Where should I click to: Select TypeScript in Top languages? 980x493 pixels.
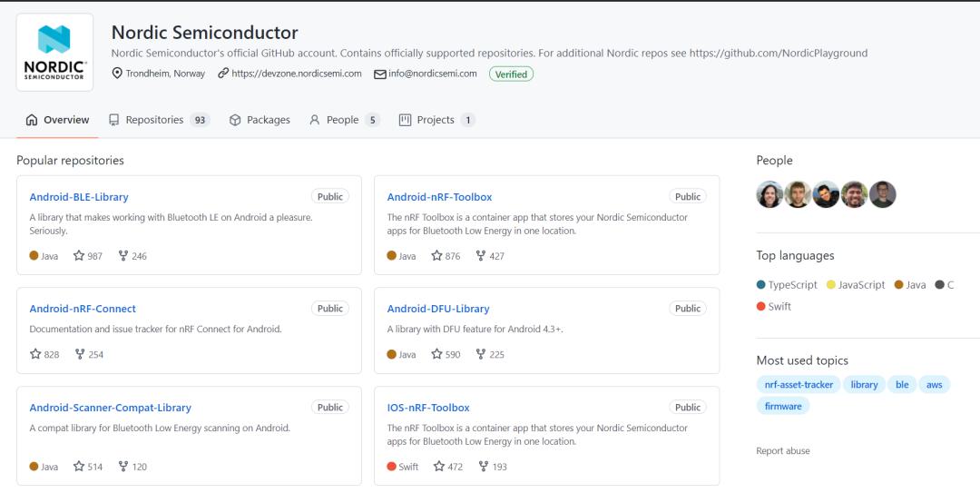pos(787,285)
